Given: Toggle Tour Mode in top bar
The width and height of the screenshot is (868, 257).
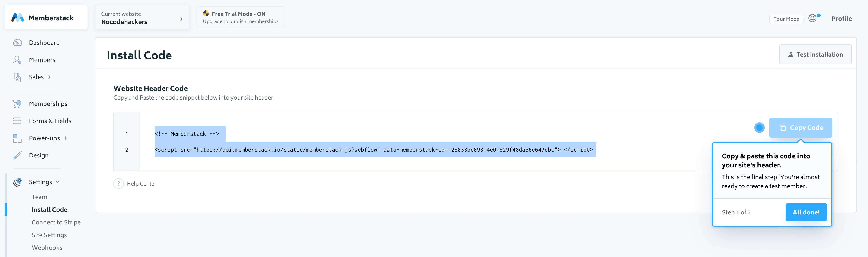Looking at the screenshot, I should [786, 19].
